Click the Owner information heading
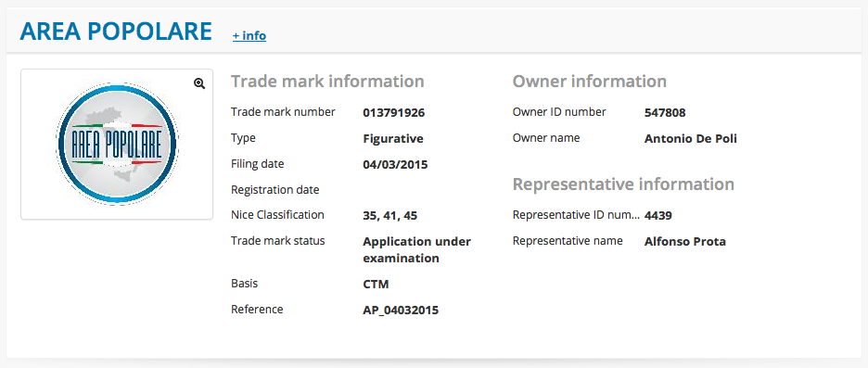Screen dimensions: 868x368 [590, 82]
